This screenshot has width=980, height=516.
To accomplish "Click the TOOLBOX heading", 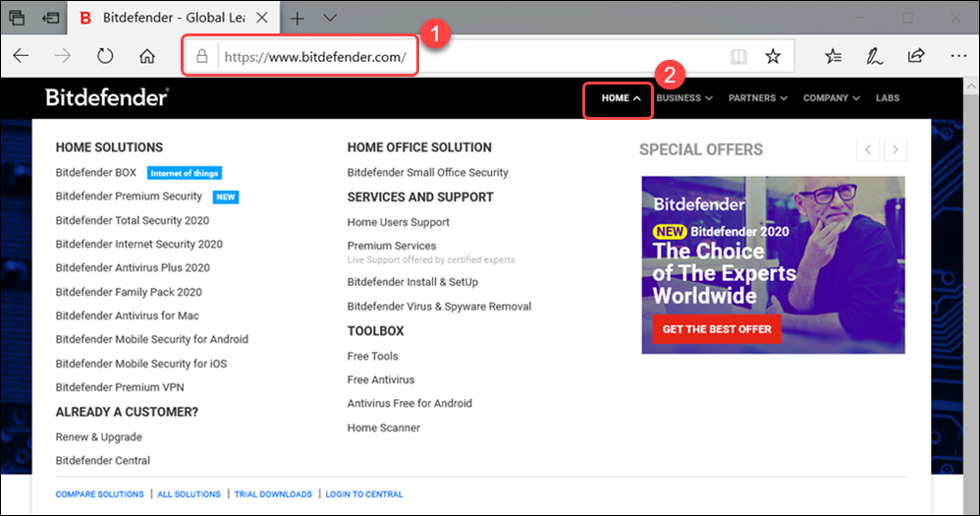I will coord(376,331).
